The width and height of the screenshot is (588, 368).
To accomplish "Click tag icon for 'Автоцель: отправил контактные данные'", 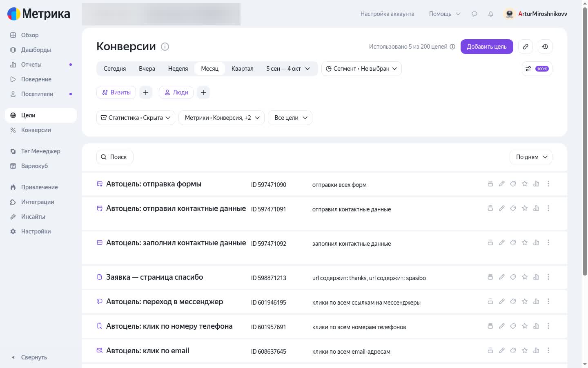I will coord(513,209).
